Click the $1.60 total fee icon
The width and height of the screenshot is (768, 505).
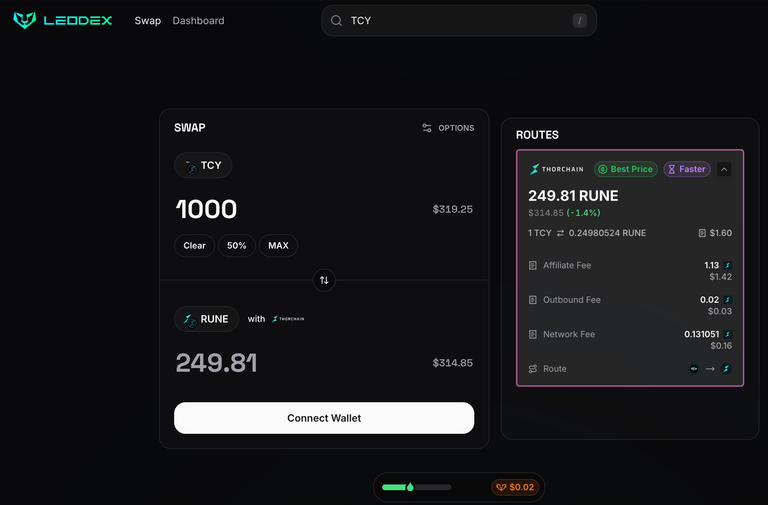coord(702,233)
